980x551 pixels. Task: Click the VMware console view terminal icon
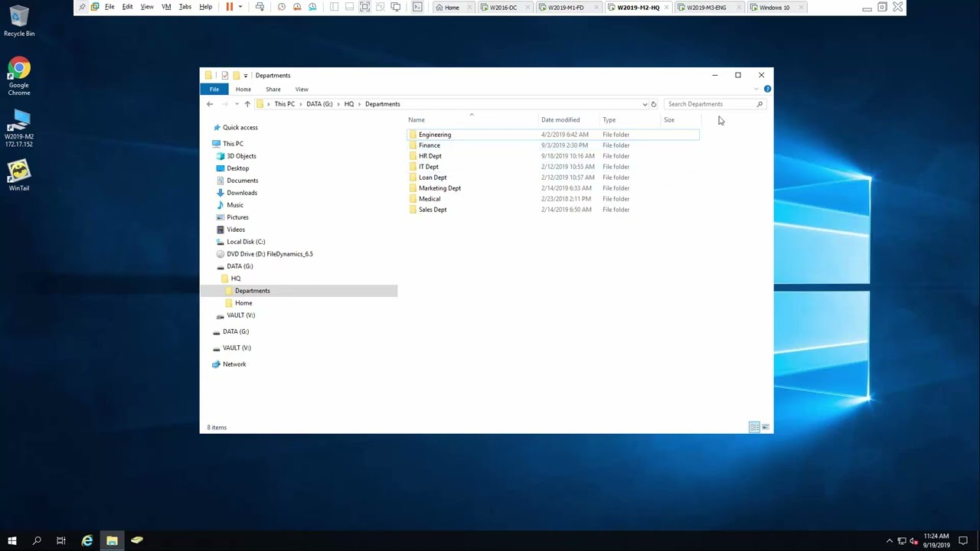(x=417, y=7)
